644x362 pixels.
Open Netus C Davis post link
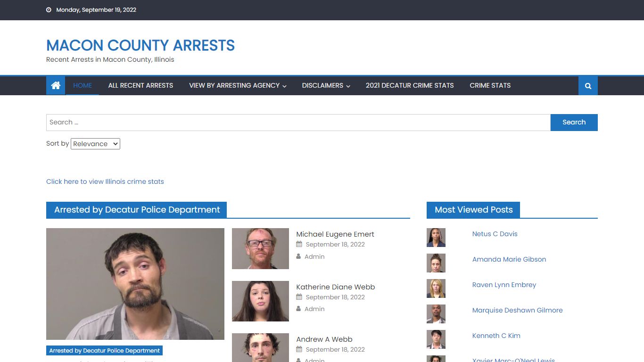[495, 234]
